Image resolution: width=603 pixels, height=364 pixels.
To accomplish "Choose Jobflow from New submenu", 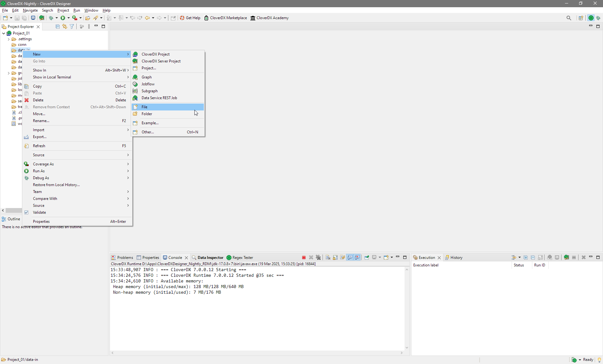I will tap(148, 84).
